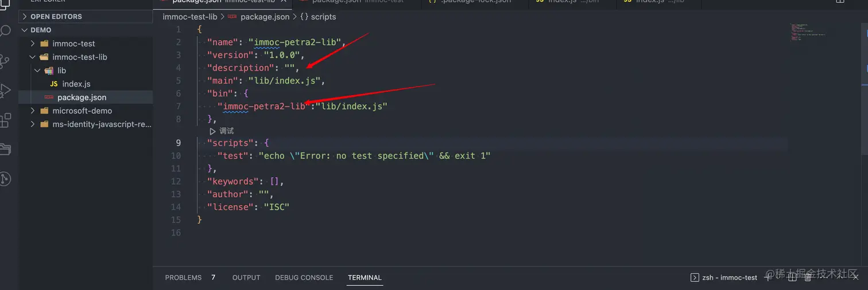Click the editor vertical scrollbar

coord(865,89)
